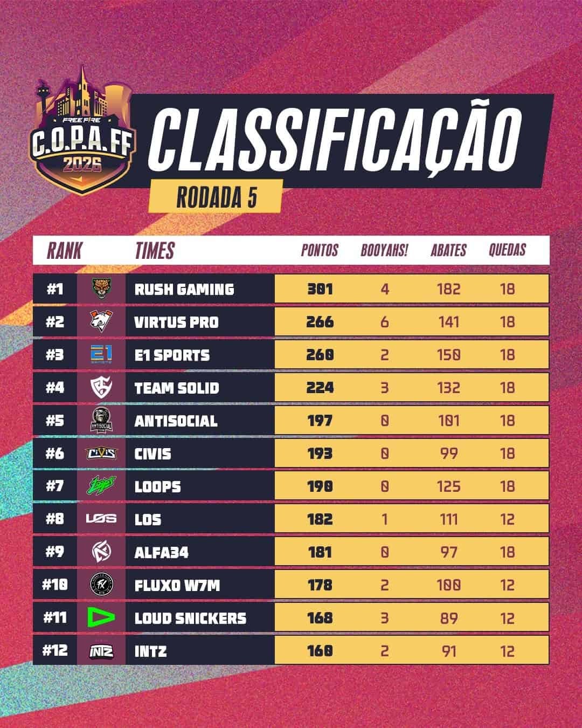Click the RUSH GAMING team name

pyautogui.click(x=184, y=289)
